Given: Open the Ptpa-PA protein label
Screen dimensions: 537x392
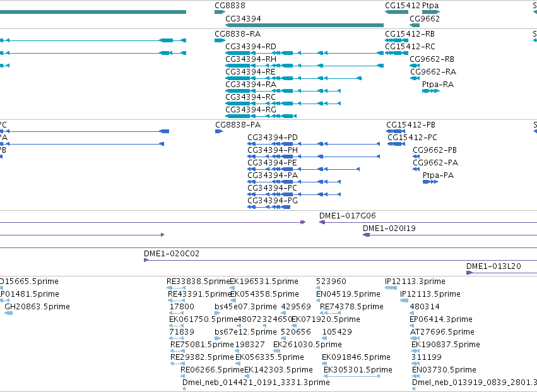Looking at the screenshot, I should point(438,175).
